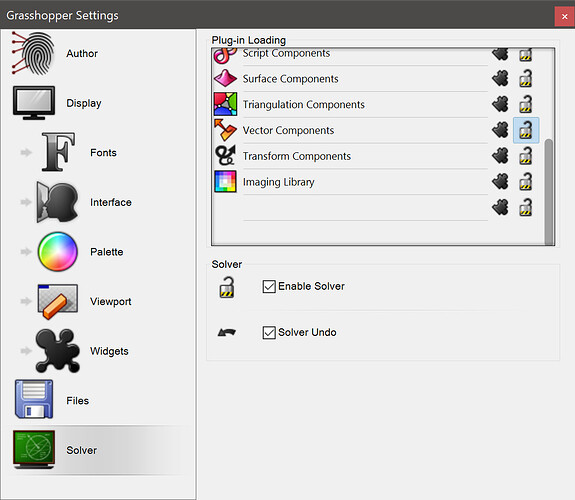Select the Solver chalkboard icon
The image size is (575, 500).
tap(34, 449)
